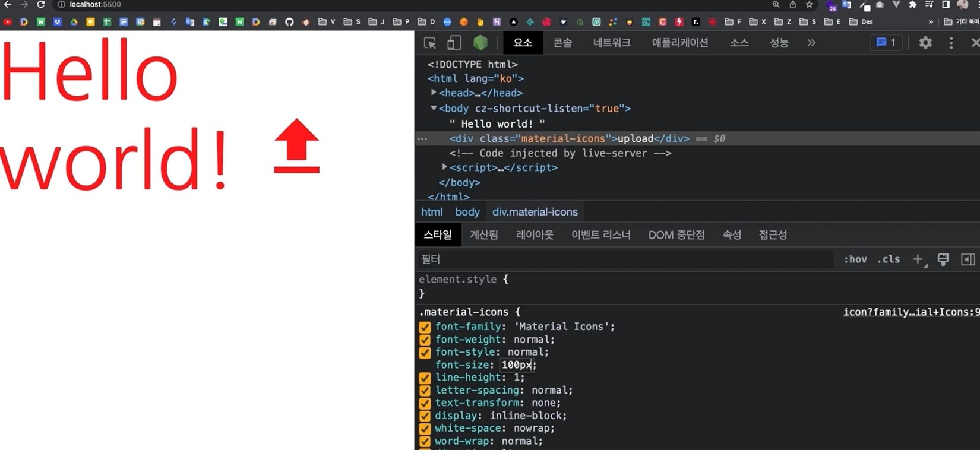The height and width of the screenshot is (450, 980).
Task: Click the .material-icons selector text
Action: [x=463, y=312]
